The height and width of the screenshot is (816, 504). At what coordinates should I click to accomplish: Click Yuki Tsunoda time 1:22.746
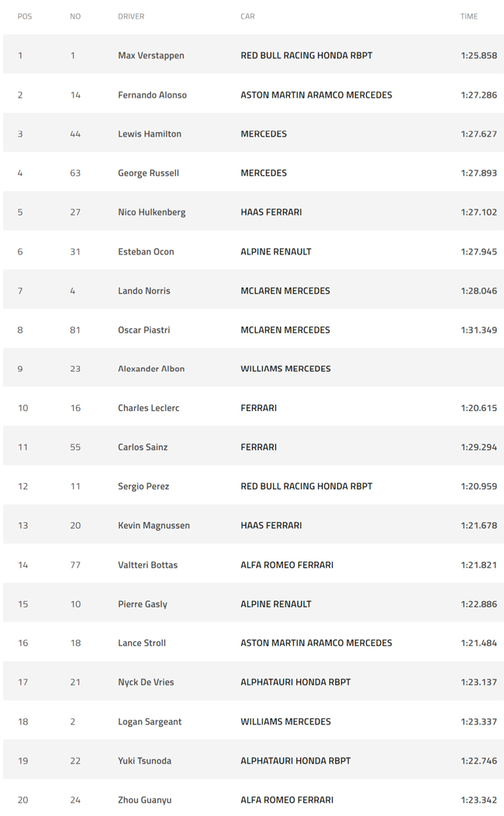coord(478,761)
